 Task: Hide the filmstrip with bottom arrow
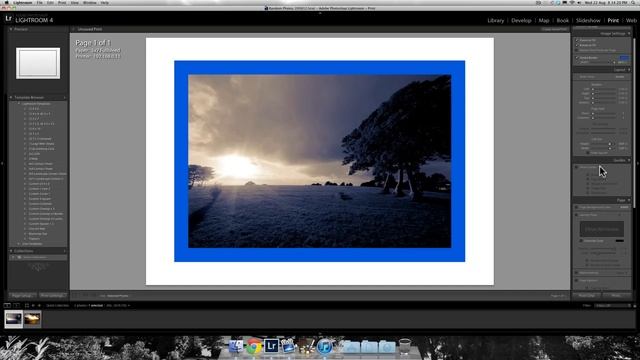(320, 333)
